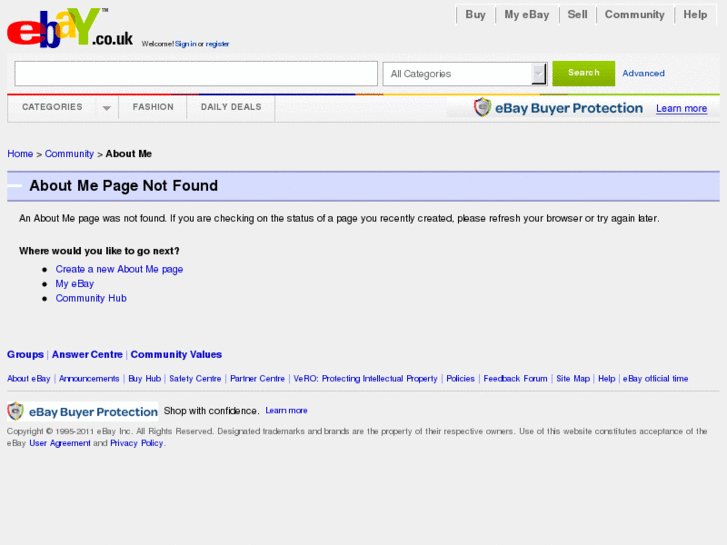
Task: Open VeRO: Protecting Intellectual Property link
Action: tap(365, 378)
